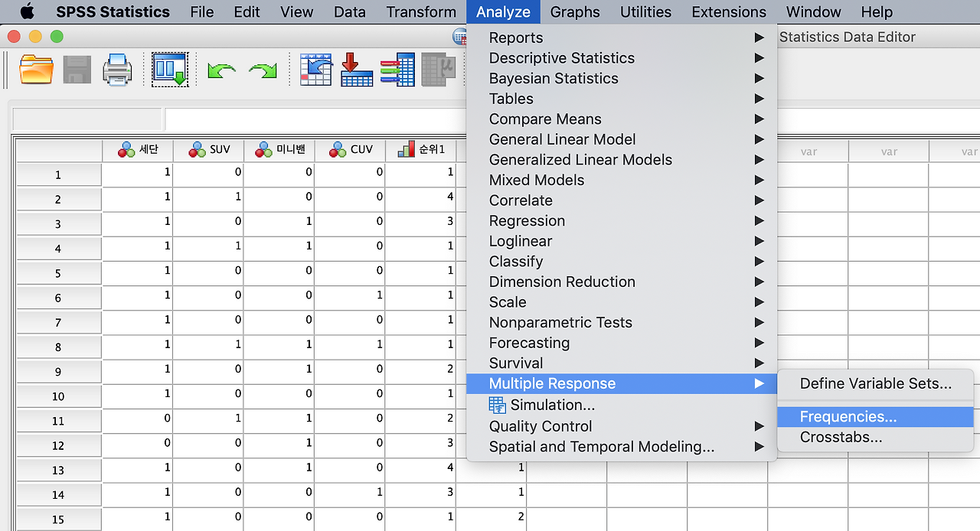Open the Variables info toolbar icon
The width and height of the screenshot is (980, 531).
pos(397,70)
